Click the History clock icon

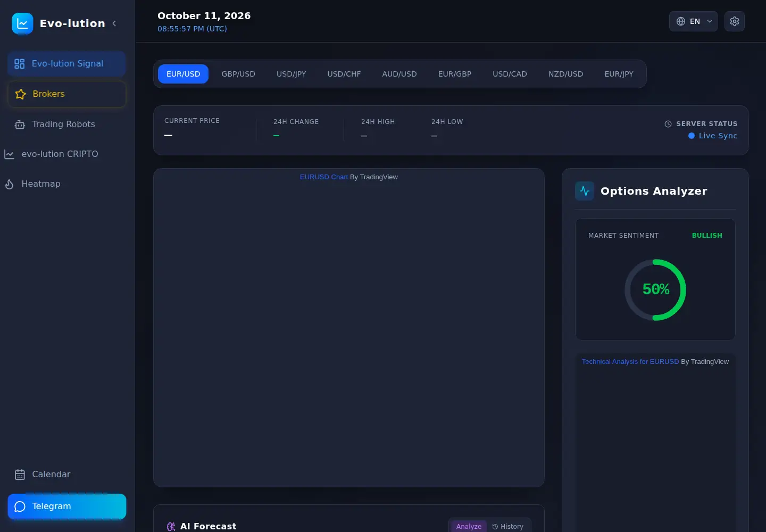495,527
